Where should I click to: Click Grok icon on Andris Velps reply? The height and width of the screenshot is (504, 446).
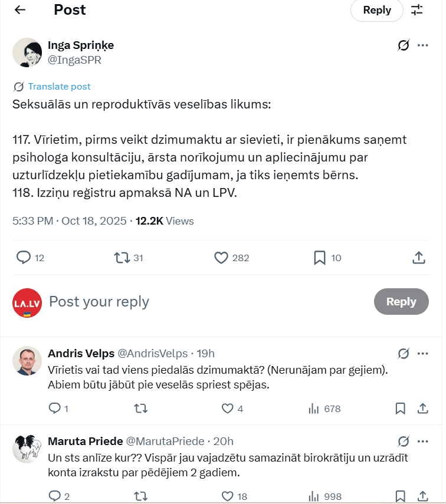(404, 354)
